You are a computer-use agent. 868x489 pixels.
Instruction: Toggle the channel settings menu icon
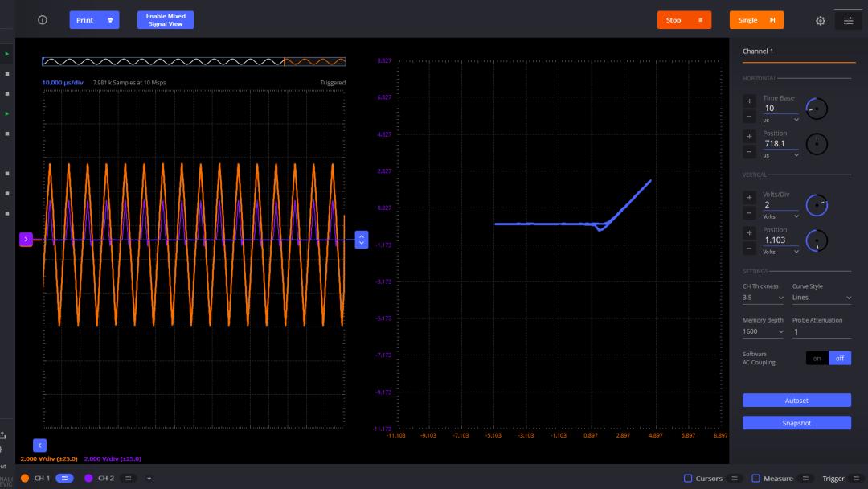point(848,21)
